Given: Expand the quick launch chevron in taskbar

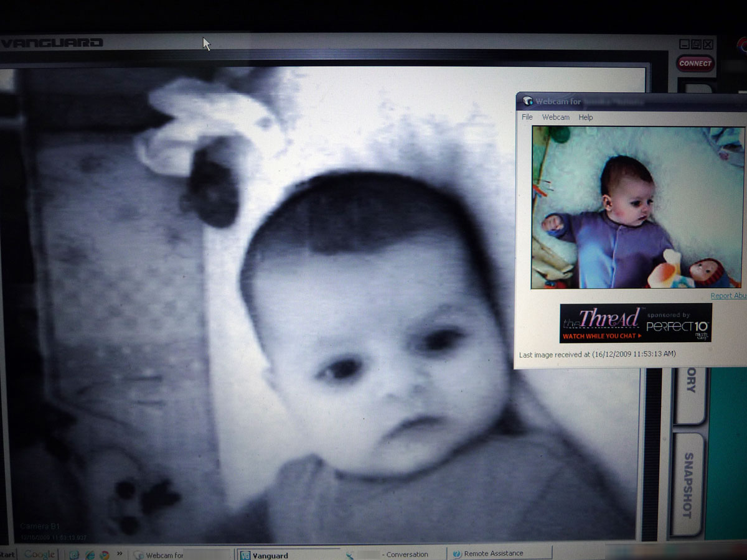Looking at the screenshot, I should coord(120,554).
